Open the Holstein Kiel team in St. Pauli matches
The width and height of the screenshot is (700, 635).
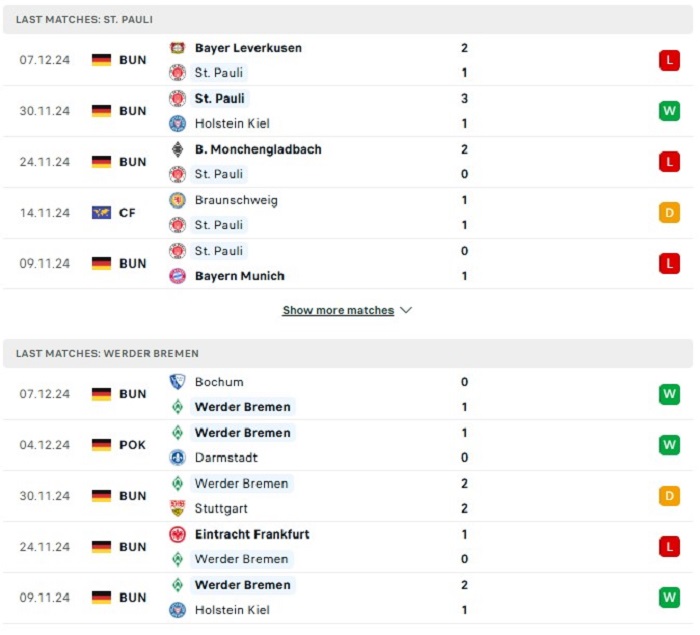(232, 123)
